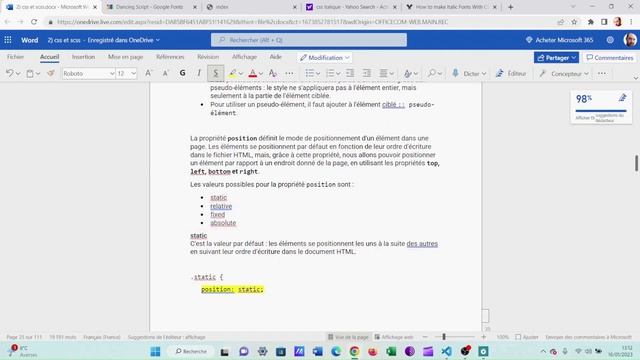Open the Aide tab
The height and width of the screenshot is (360, 640).
point(276,57)
